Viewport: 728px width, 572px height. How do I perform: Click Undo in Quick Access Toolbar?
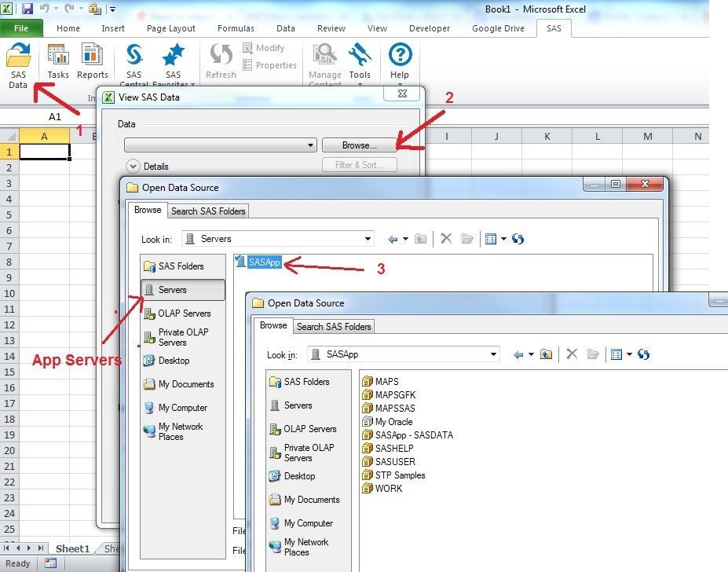[x=45, y=9]
